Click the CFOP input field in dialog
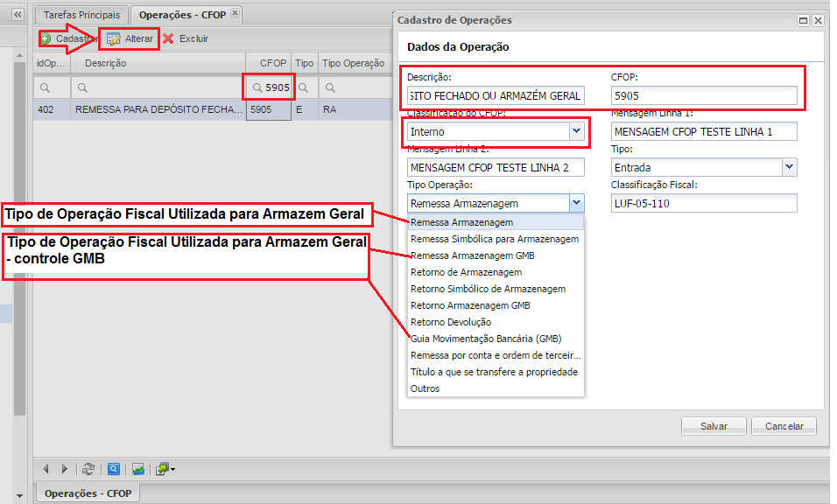The height and width of the screenshot is (504, 837). 704,96
